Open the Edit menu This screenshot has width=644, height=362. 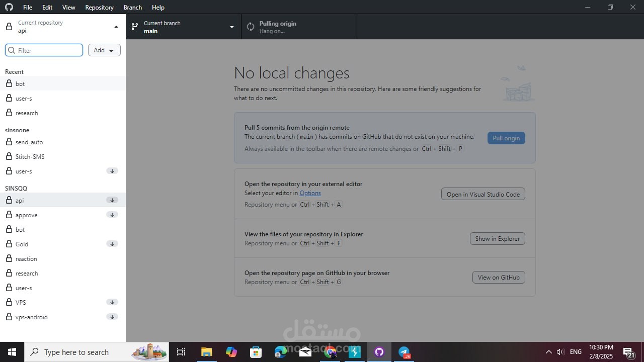tap(47, 8)
